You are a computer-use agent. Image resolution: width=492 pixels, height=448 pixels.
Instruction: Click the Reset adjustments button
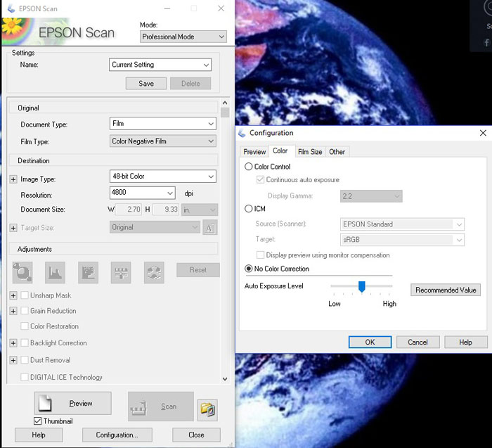click(x=198, y=269)
